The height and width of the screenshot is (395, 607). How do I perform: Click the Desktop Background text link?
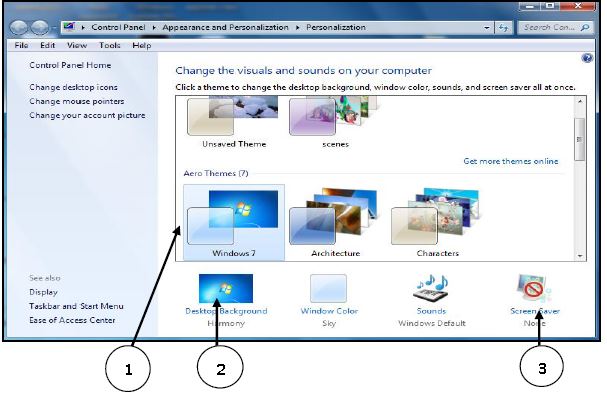pyautogui.click(x=226, y=311)
